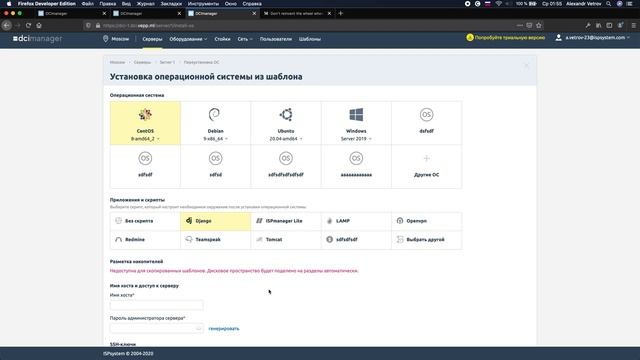Open the Firefox home page button
640x360 pixels.
(x=39, y=25)
